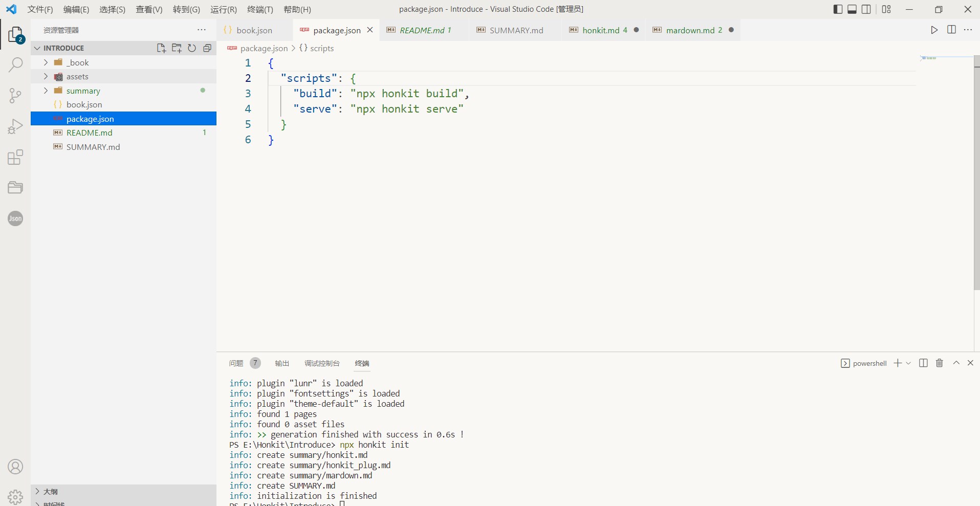
Task: Run the current file with play icon
Action: [x=934, y=30]
